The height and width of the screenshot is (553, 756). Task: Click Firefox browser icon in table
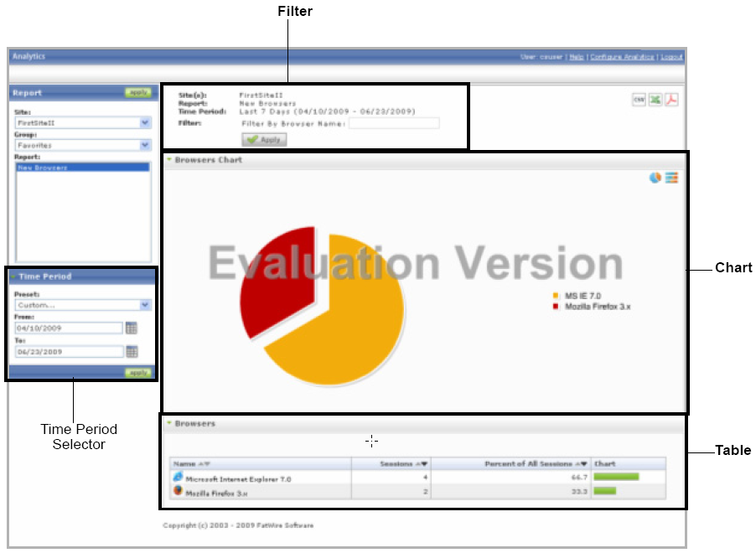[x=178, y=491]
